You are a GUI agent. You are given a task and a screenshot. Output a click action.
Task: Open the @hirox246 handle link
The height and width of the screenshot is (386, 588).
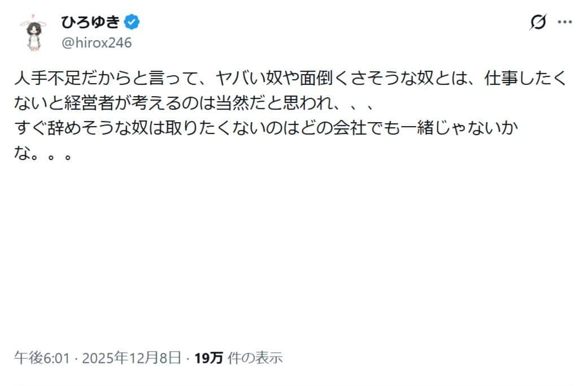[x=96, y=43]
